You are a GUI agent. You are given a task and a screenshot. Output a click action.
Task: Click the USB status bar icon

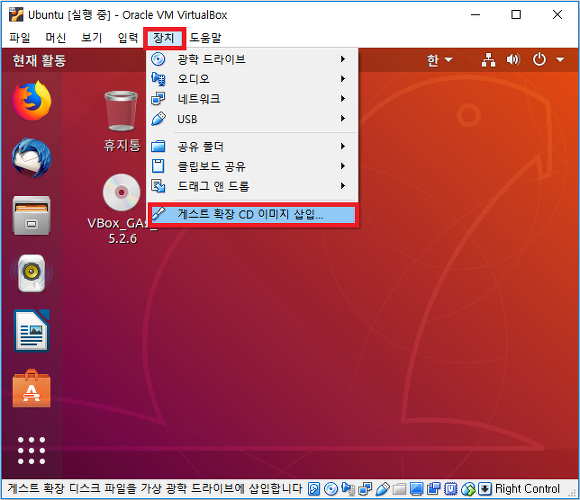[x=382, y=489]
